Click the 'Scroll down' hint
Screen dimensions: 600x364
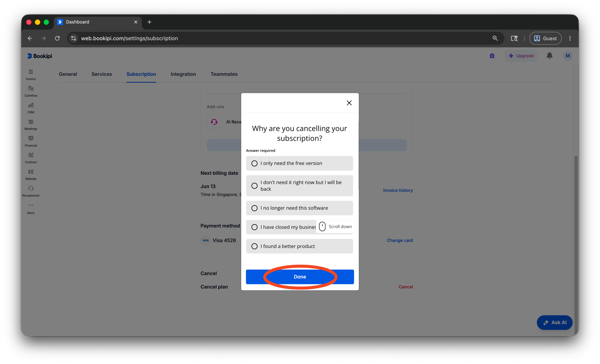click(335, 227)
